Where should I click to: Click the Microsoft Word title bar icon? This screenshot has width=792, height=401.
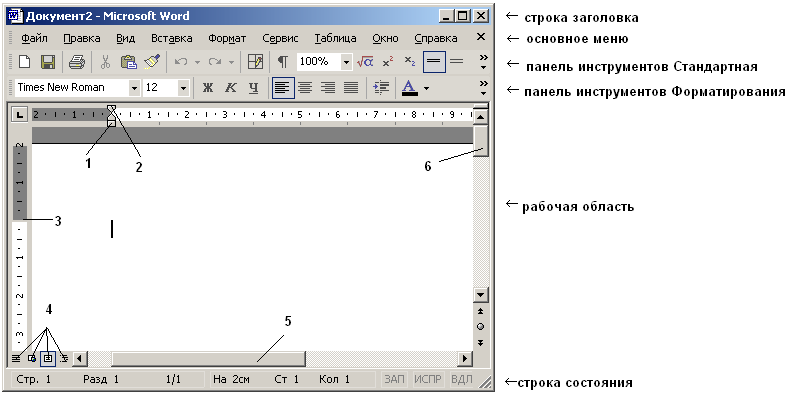[15, 16]
